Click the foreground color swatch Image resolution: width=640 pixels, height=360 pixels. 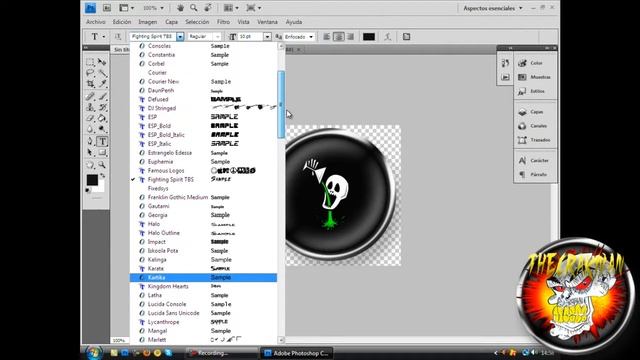tap(92, 180)
